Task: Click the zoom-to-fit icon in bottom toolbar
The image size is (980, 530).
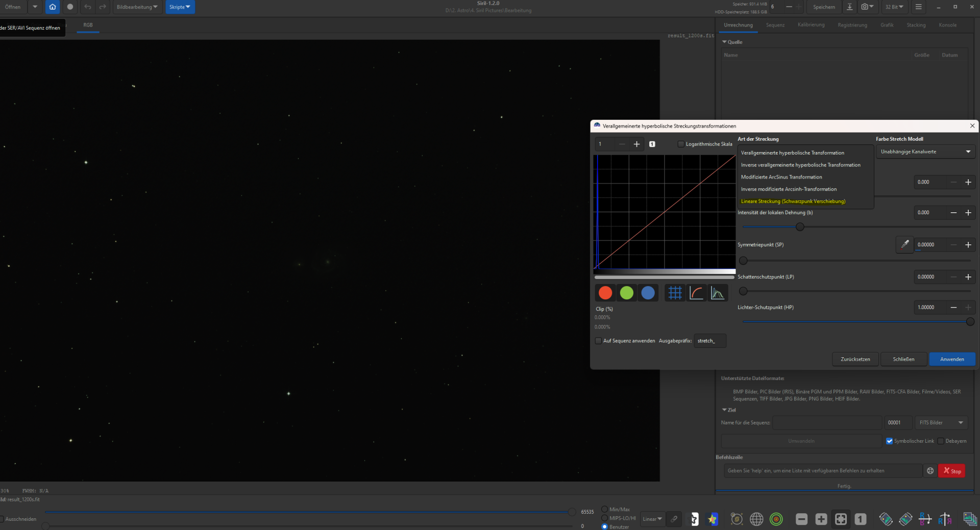Action: [841, 519]
